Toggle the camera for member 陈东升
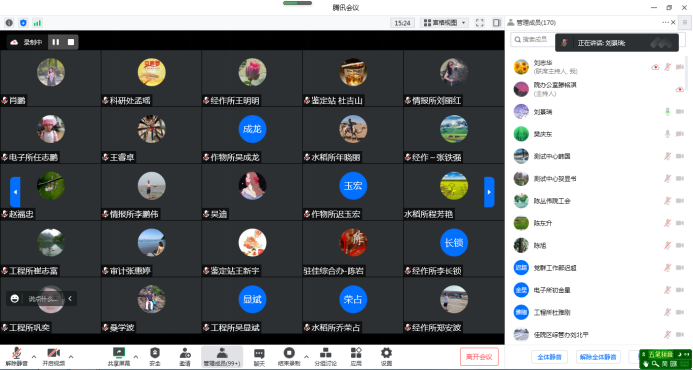Viewport: 693px width, 370px height. point(680,223)
